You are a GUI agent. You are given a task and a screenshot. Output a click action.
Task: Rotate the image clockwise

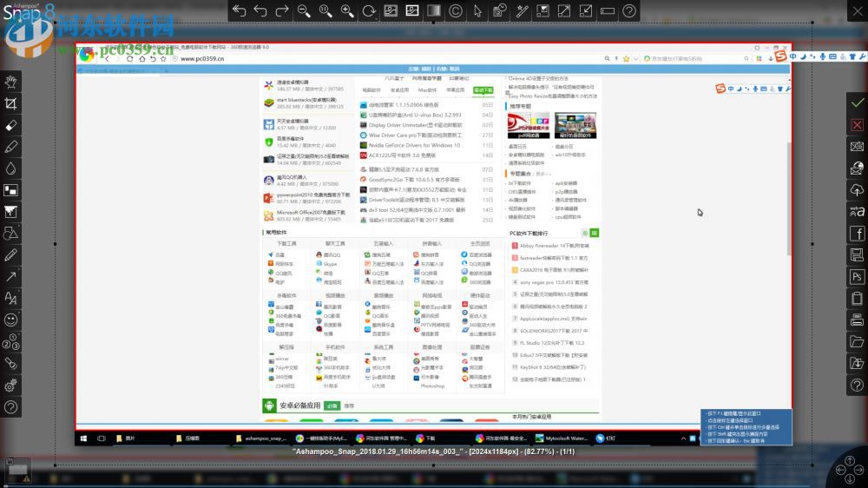[x=369, y=10]
